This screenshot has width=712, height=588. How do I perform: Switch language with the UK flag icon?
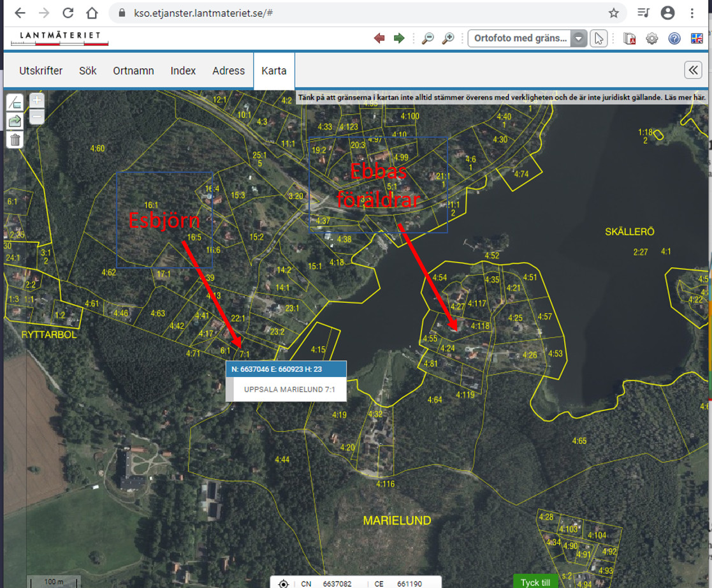697,38
